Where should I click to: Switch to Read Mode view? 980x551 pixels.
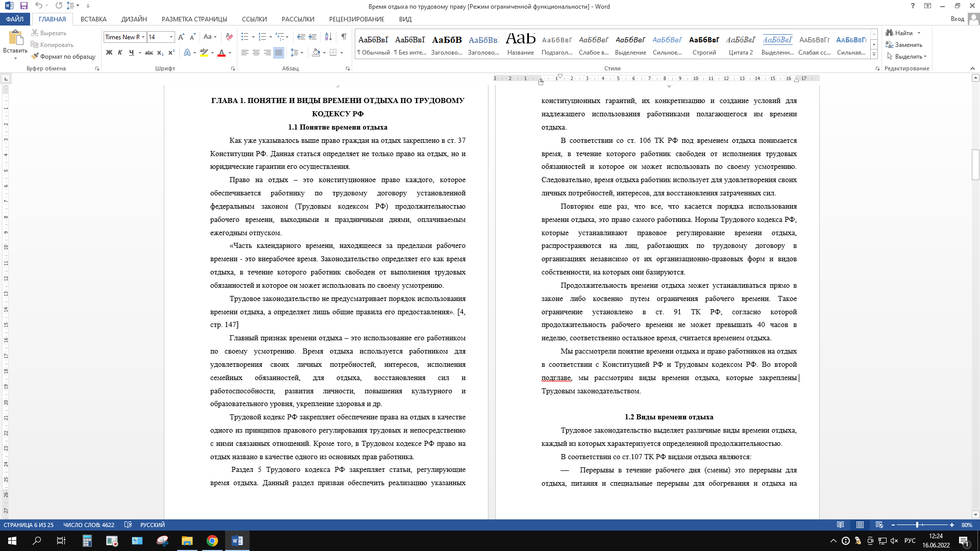click(x=841, y=525)
